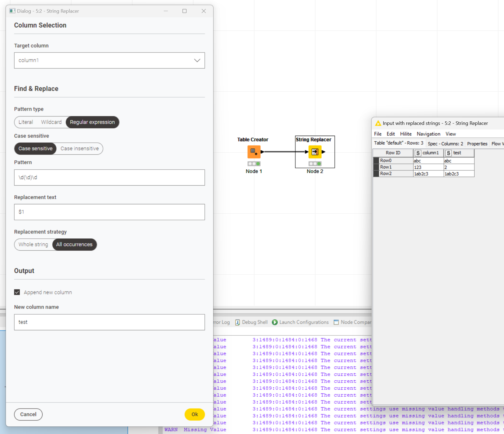Screen dimensions: 504x434
Task: Click the Launch Configurations green icon
Action: coord(275,322)
